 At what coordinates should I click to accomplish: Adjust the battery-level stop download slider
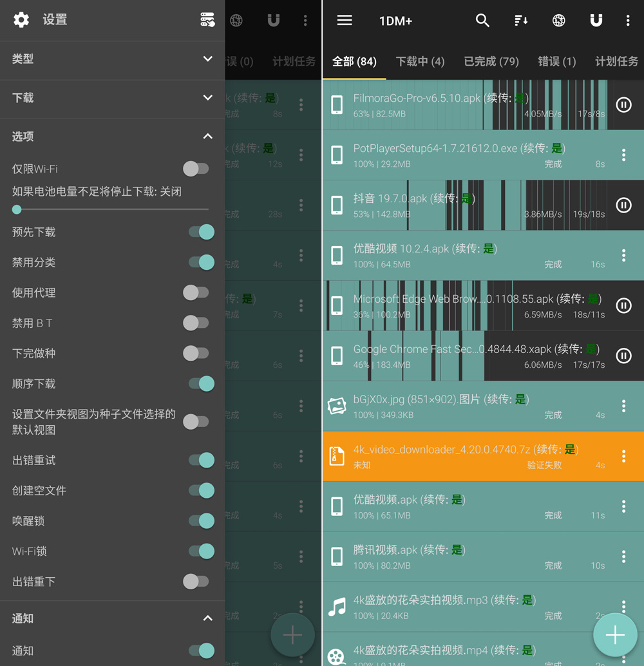[111, 209]
